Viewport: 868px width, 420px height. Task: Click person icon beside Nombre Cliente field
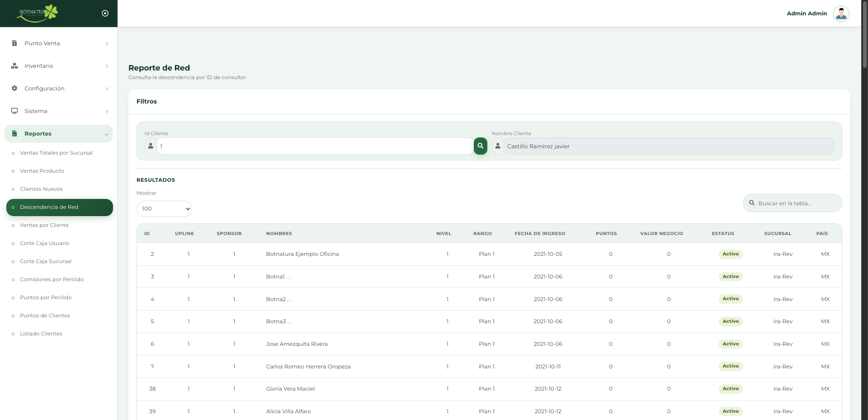(x=498, y=146)
